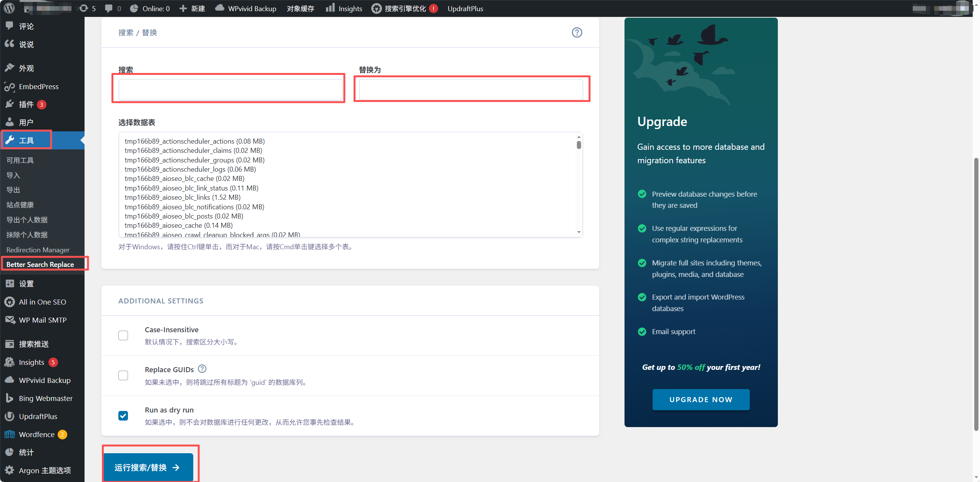Open the help question-mark icon
The image size is (980, 482).
(576, 33)
